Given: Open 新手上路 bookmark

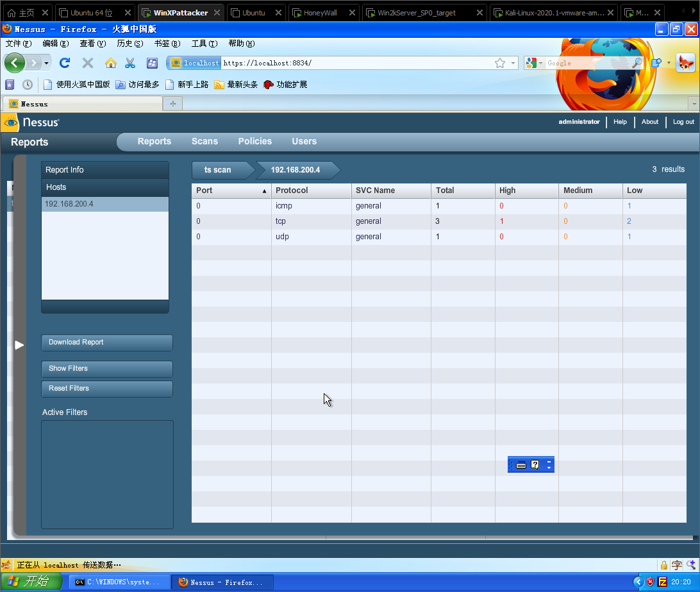Looking at the screenshot, I should [x=187, y=85].
